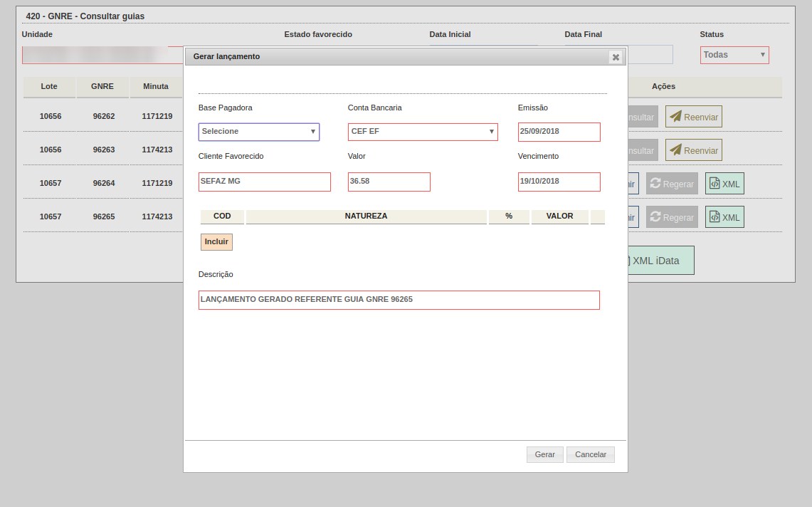812x507 pixels.
Task: Click the Gerar lançamento dialog title
Action: click(x=227, y=56)
